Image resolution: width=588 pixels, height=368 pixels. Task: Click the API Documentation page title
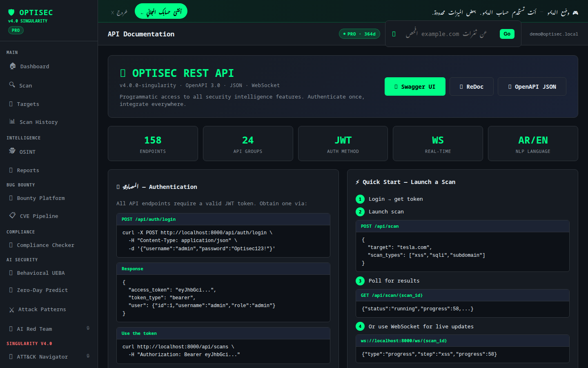click(141, 34)
